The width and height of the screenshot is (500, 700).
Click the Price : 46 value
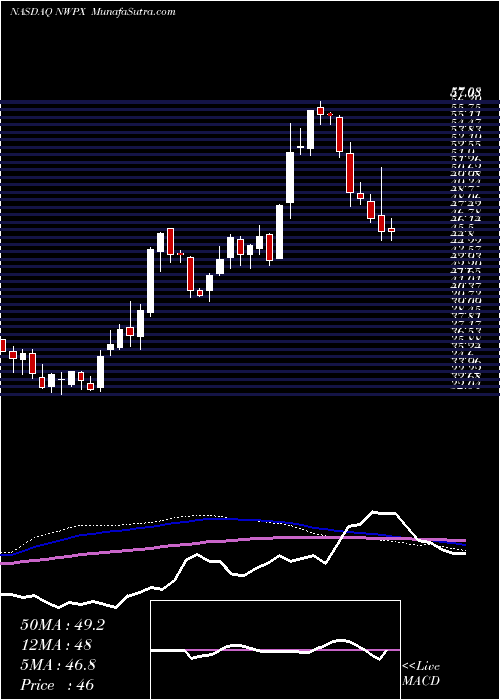pos(57,685)
